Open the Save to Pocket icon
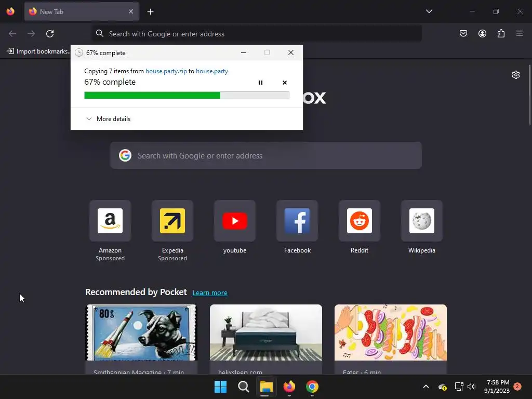Image resolution: width=532 pixels, height=399 pixels. pos(463,33)
